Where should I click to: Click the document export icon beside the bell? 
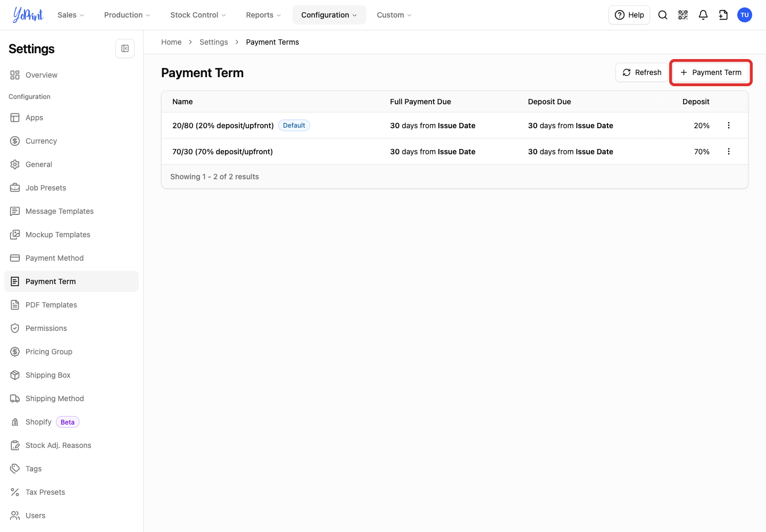(723, 15)
